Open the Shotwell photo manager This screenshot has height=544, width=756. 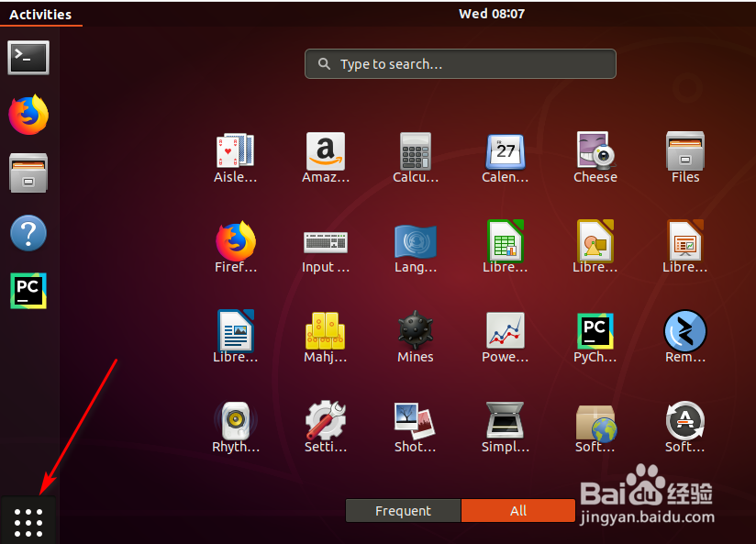click(416, 427)
